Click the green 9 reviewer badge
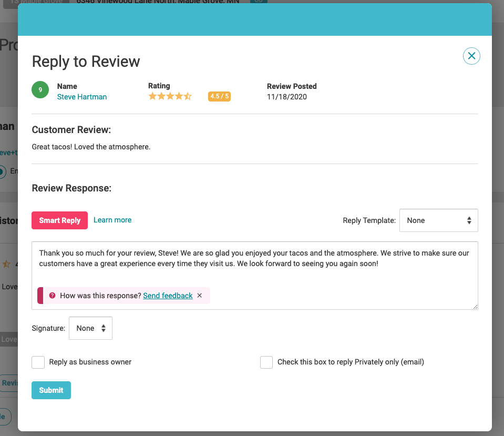Screen dimensions: 504x436 pyautogui.click(x=40, y=90)
